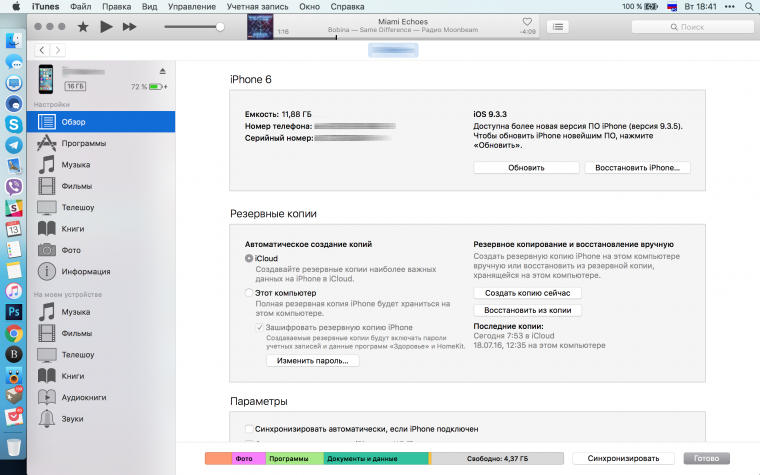Go forward with the right chevron
This screenshot has height=475, width=760.
point(58,50)
